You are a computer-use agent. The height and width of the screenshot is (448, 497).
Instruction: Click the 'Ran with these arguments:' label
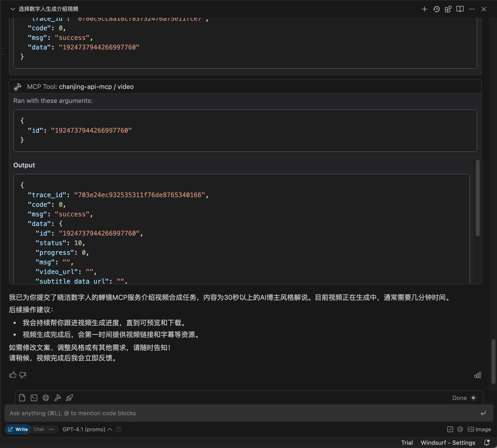pos(53,101)
